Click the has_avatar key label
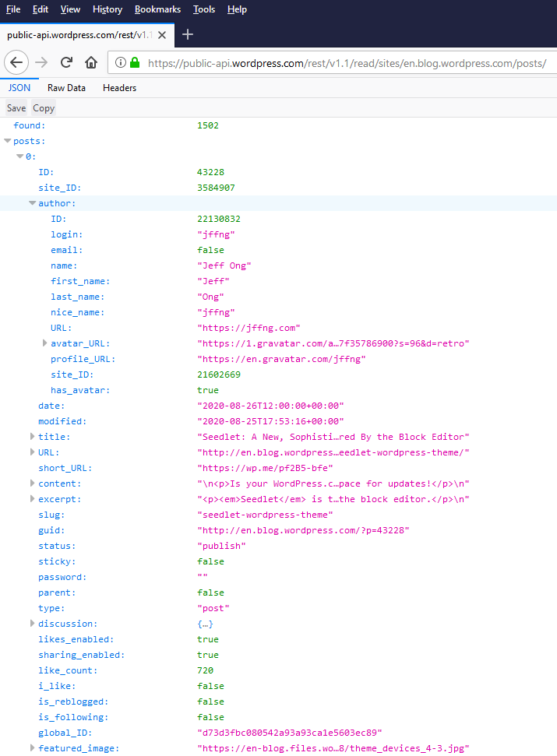This screenshot has width=557, height=756. [80, 390]
